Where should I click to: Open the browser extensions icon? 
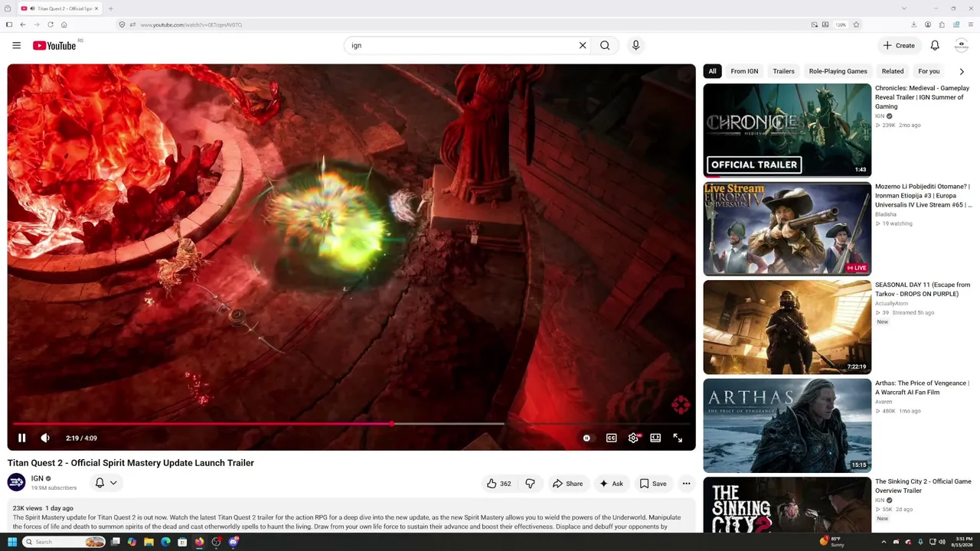(x=942, y=24)
